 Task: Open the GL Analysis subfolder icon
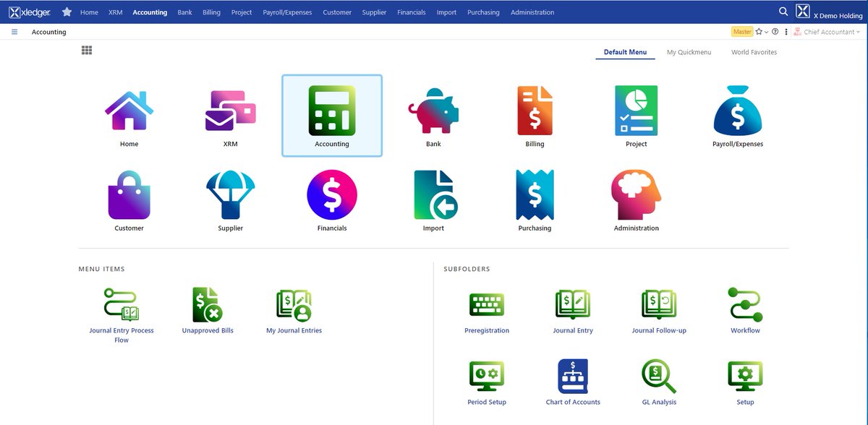(x=659, y=376)
